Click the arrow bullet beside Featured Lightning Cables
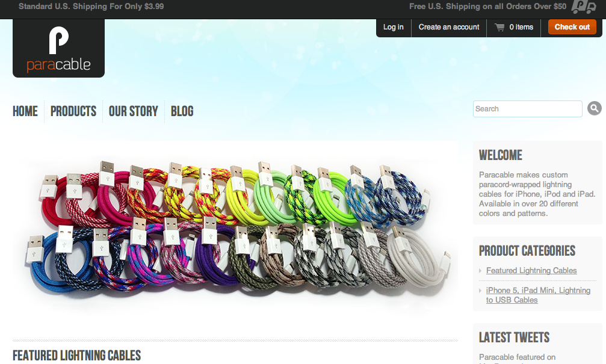 480,271
